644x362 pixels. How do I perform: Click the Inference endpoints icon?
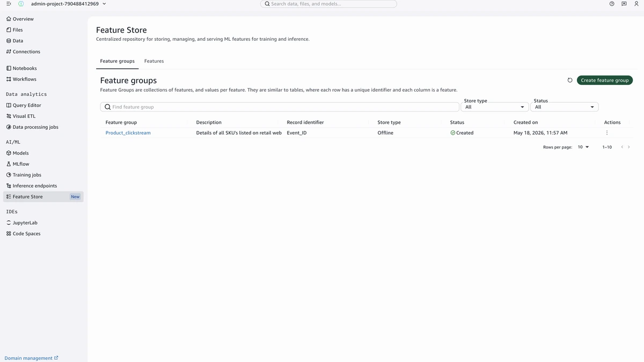point(9,186)
